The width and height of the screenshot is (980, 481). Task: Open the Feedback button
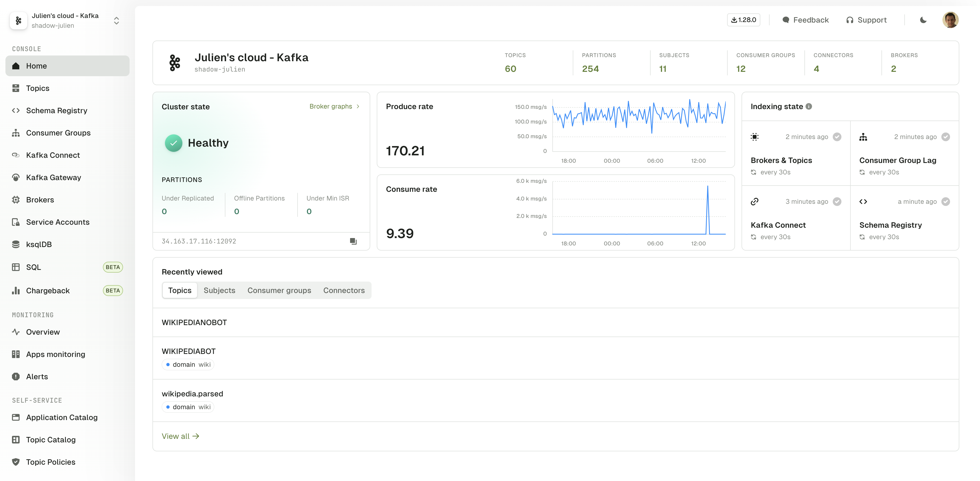pyautogui.click(x=806, y=20)
